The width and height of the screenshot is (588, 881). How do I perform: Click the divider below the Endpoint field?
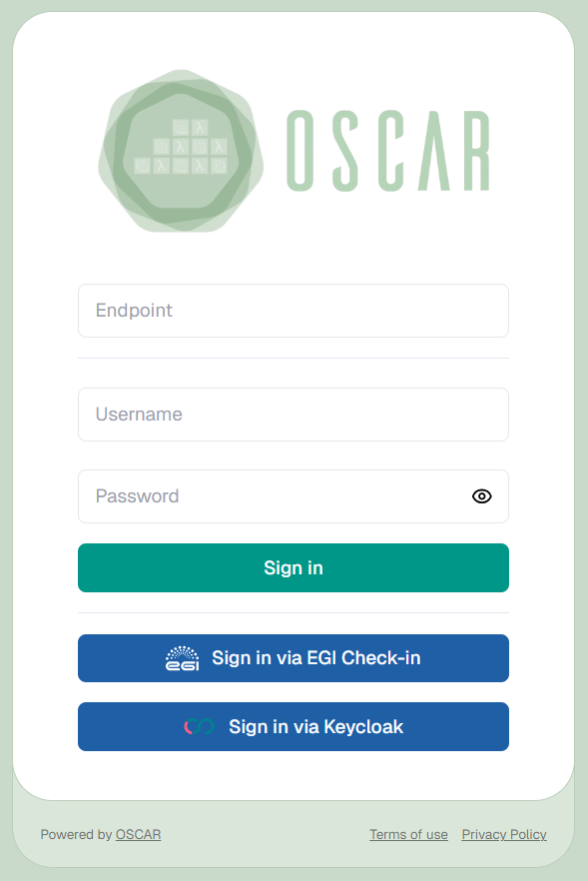coord(294,357)
